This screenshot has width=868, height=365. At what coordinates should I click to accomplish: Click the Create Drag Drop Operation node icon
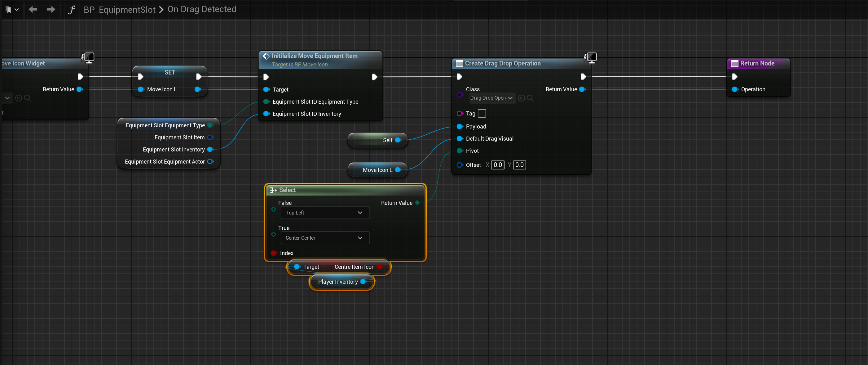tap(459, 63)
